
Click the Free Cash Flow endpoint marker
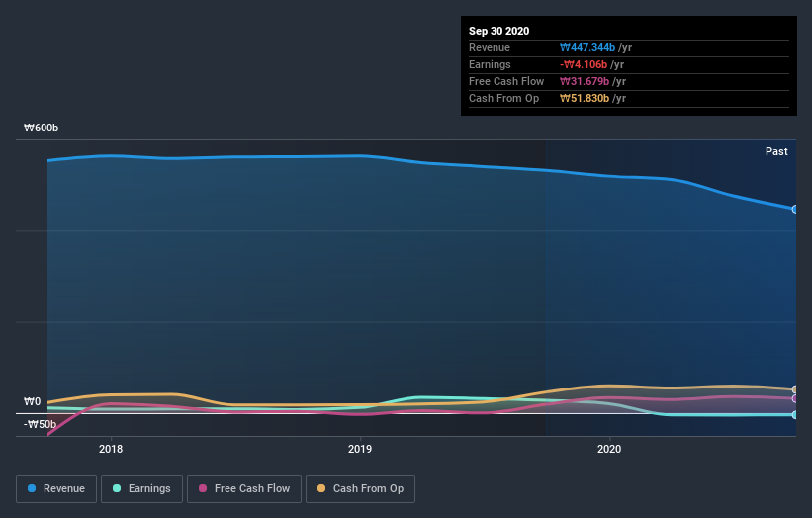click(x=795, y=399)
